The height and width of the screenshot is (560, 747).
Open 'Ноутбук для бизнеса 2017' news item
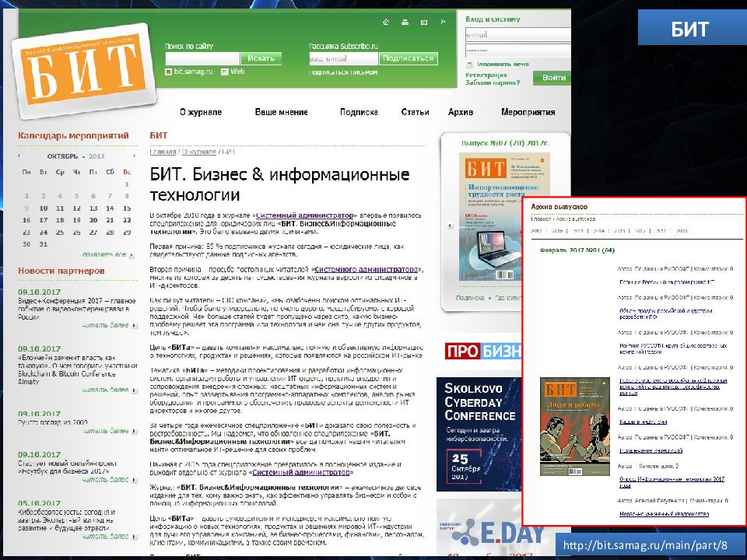point(67,467)
